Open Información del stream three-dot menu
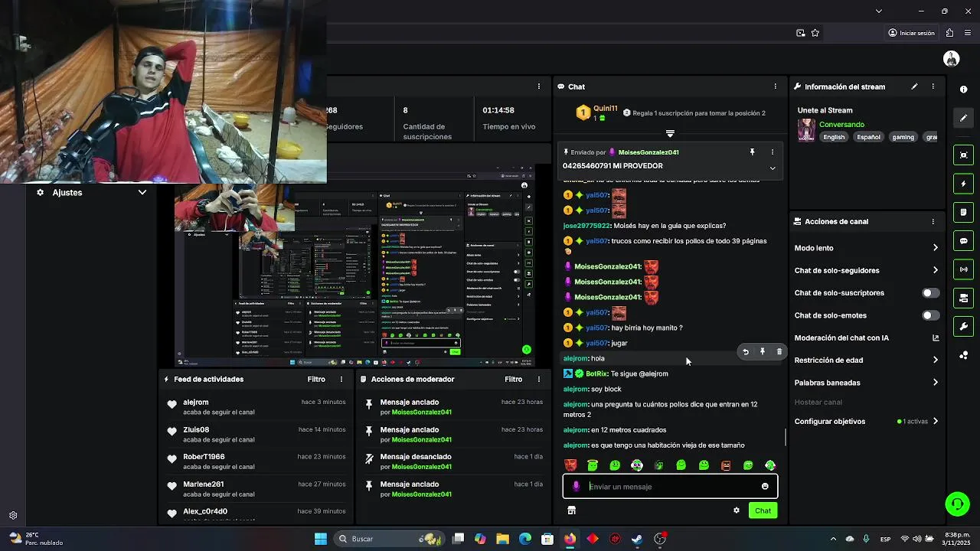 click(933, 86)
